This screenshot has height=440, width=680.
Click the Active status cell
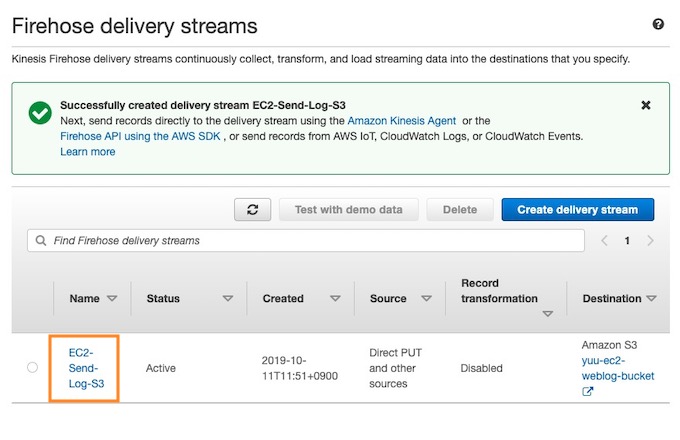point(161,368)
